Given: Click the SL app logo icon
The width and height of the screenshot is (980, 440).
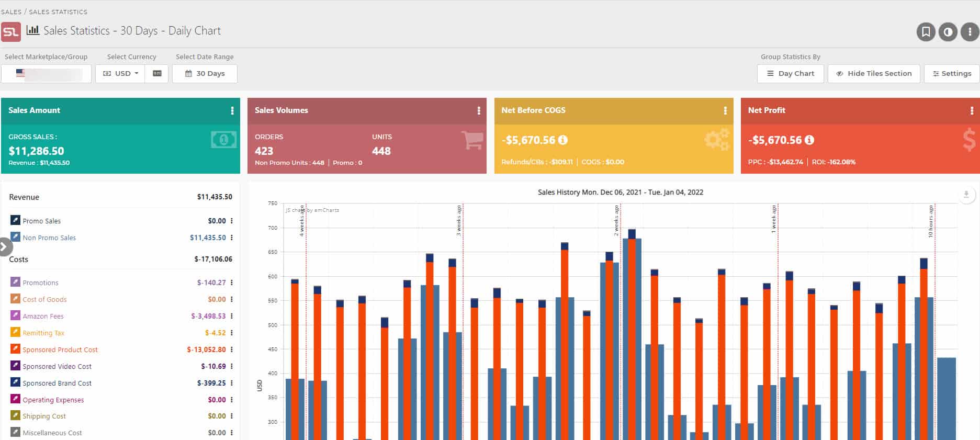Looking at the screenshot, I should click(11, 31).
